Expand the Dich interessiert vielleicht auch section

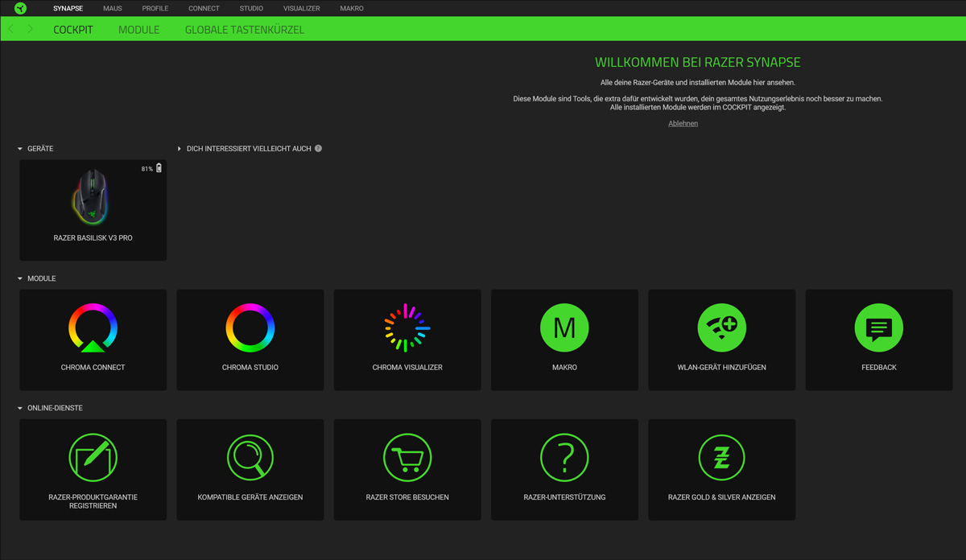tap(180, 149)
